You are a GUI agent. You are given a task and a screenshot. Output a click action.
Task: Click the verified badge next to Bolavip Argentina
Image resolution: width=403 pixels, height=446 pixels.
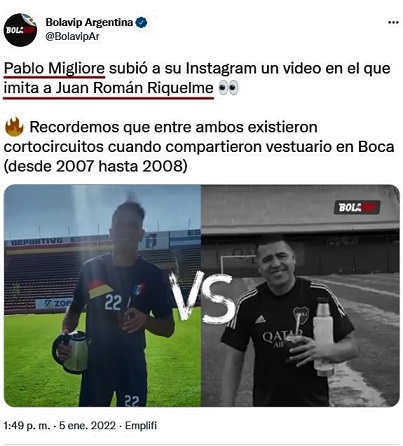pos(142,23)
